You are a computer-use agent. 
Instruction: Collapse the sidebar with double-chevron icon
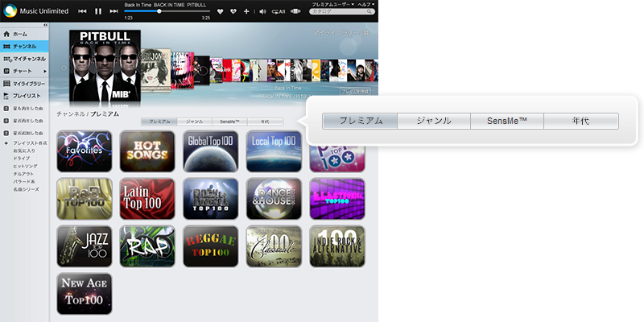click(x=45, y=26)
